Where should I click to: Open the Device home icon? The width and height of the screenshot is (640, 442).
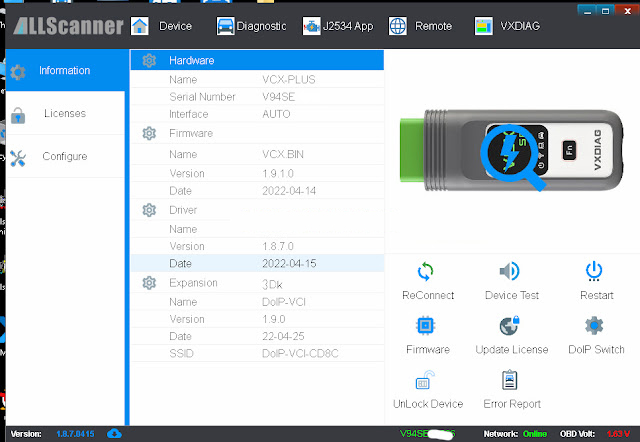tap(140, 26)
